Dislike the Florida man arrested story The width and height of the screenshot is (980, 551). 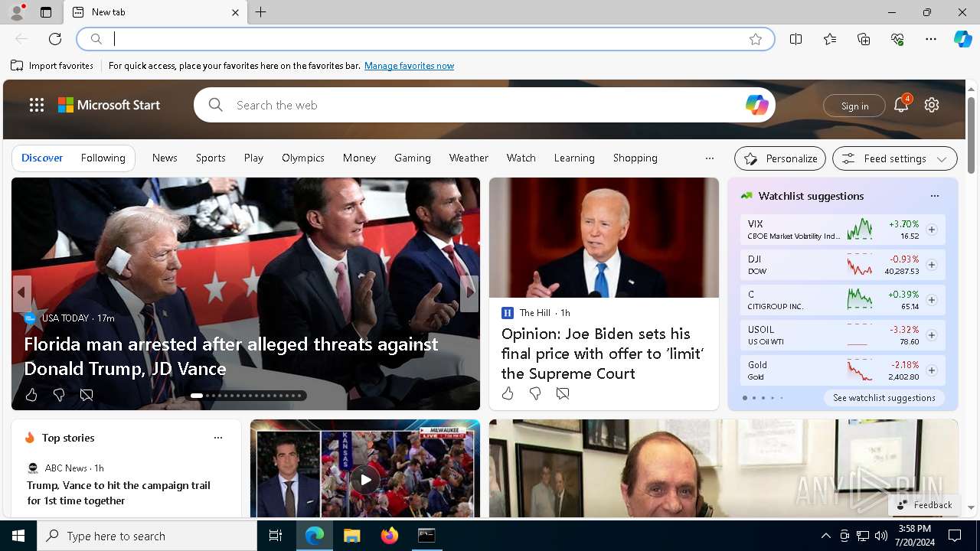tap(59, 395)
